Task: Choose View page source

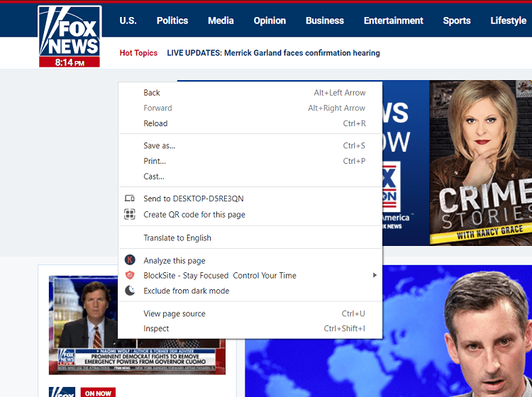Action: click(250, 313)
